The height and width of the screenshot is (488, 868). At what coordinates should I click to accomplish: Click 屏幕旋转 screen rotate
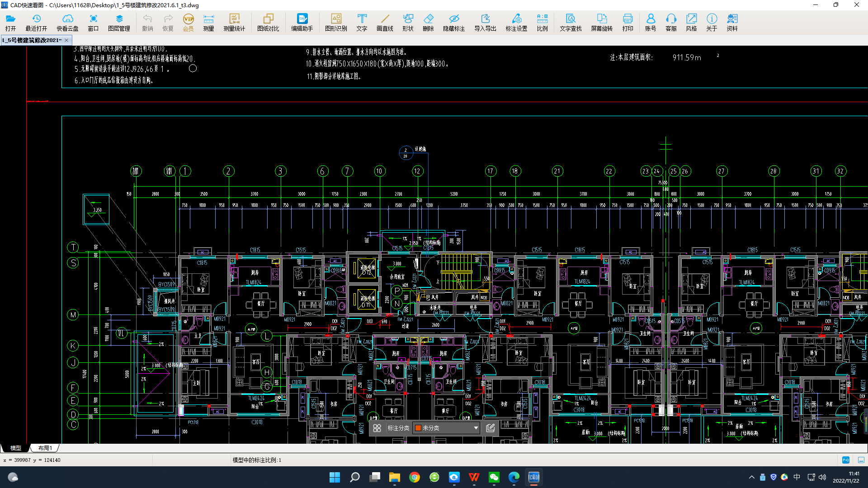(x=602, y=22)
